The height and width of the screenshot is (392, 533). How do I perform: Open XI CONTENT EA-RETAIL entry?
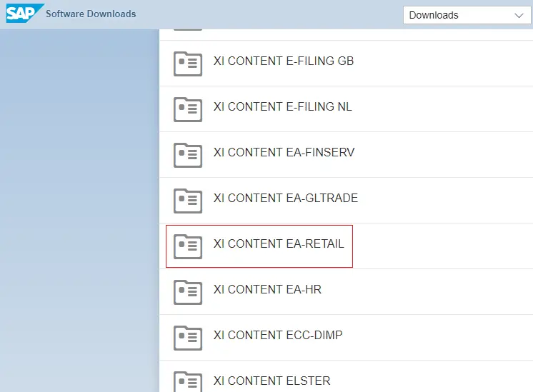279,244
